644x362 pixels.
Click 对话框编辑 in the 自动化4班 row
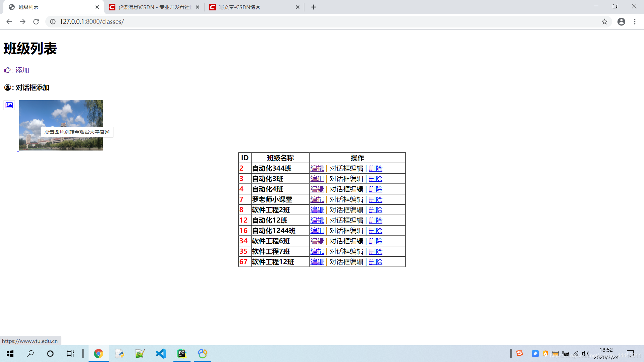(346, 189)
